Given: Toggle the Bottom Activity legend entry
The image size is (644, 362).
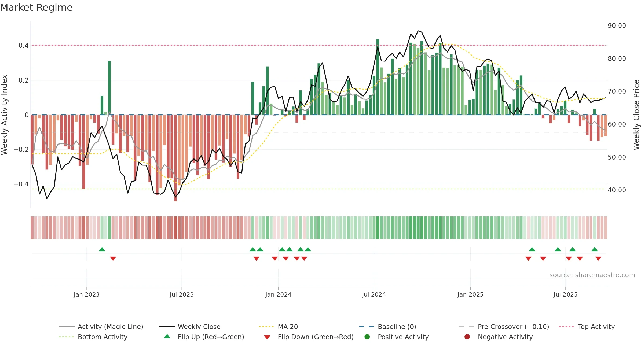Looking at the screenshot, I should coord(93,337).
